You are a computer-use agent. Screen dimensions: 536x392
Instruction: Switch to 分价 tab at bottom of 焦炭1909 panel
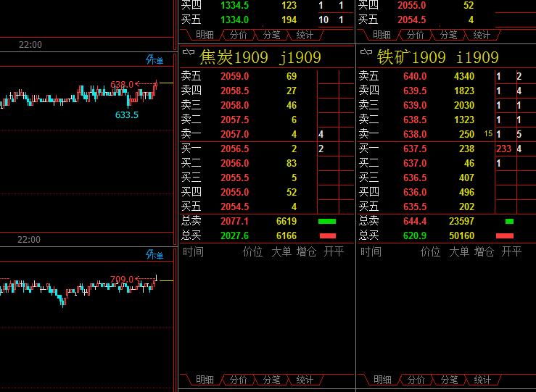pos(239,380)
